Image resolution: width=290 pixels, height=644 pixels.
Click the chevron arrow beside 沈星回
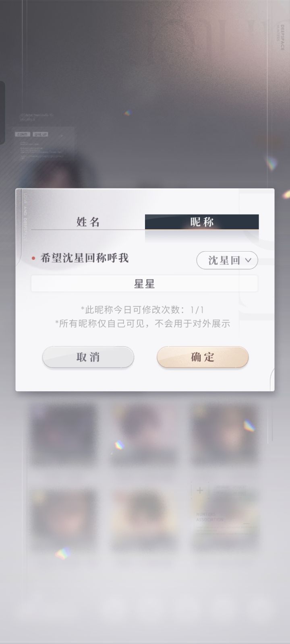(249, 260)
